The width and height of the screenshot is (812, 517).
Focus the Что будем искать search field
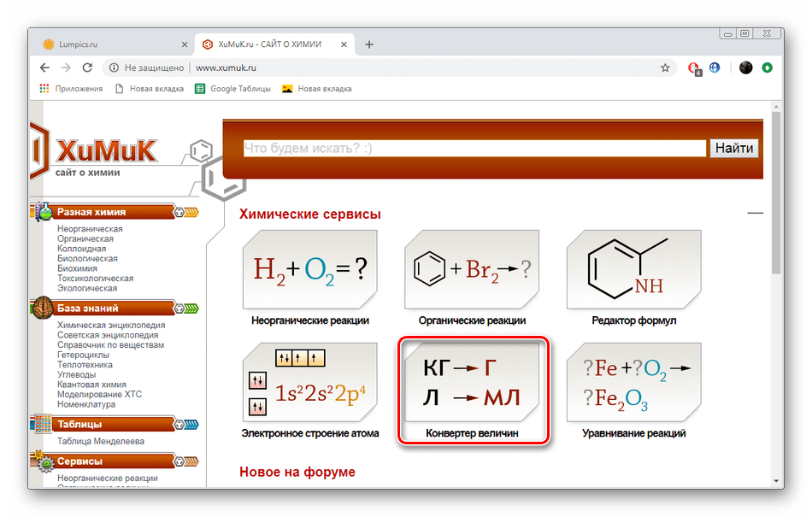click(x=474, y=149)
